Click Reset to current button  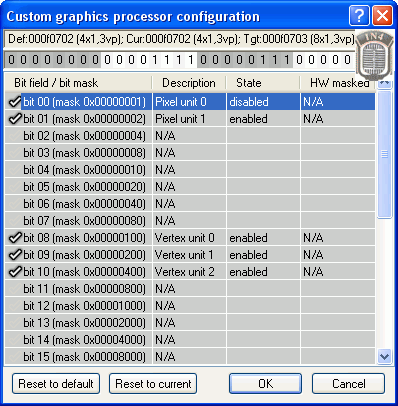tap(153, 384)
